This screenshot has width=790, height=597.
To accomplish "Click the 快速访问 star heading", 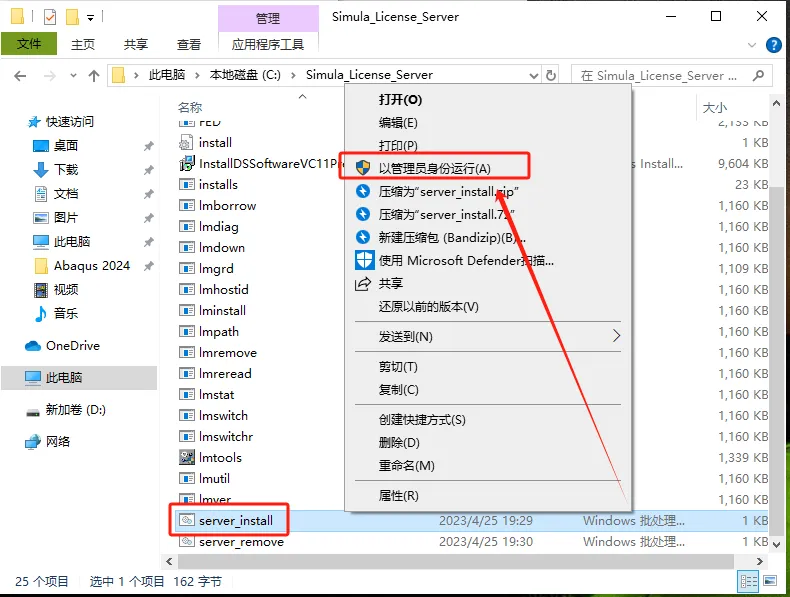I will (x=69, y=121).
